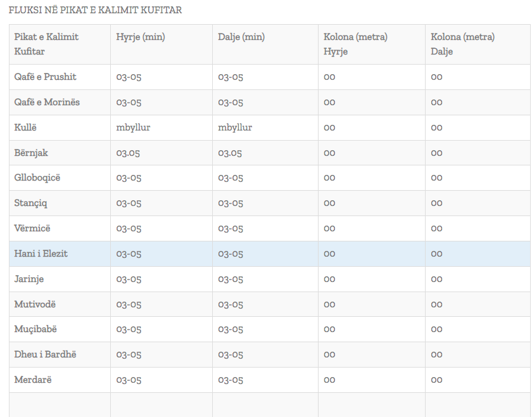This screenshot has width=532, height=417.
Task: Select the Qafë e Morinës row name
Action: [x=47, y=102]
